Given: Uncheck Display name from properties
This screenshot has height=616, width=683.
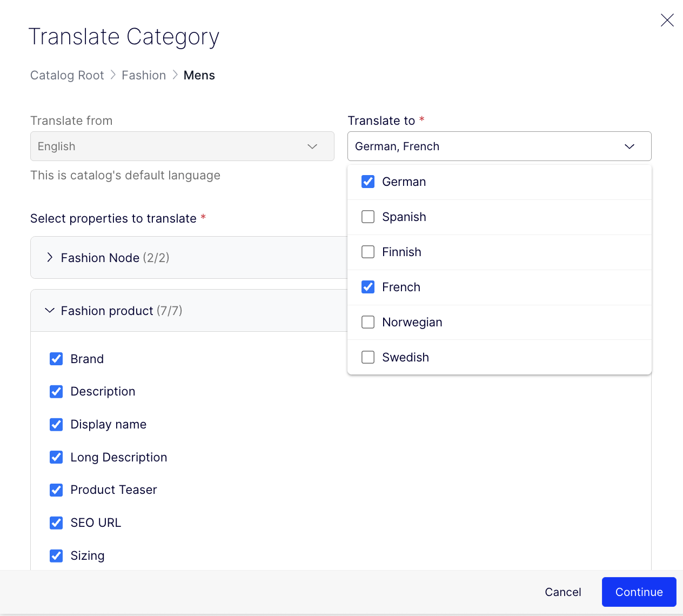Looking at the screenshot, I should pos(56,424).
